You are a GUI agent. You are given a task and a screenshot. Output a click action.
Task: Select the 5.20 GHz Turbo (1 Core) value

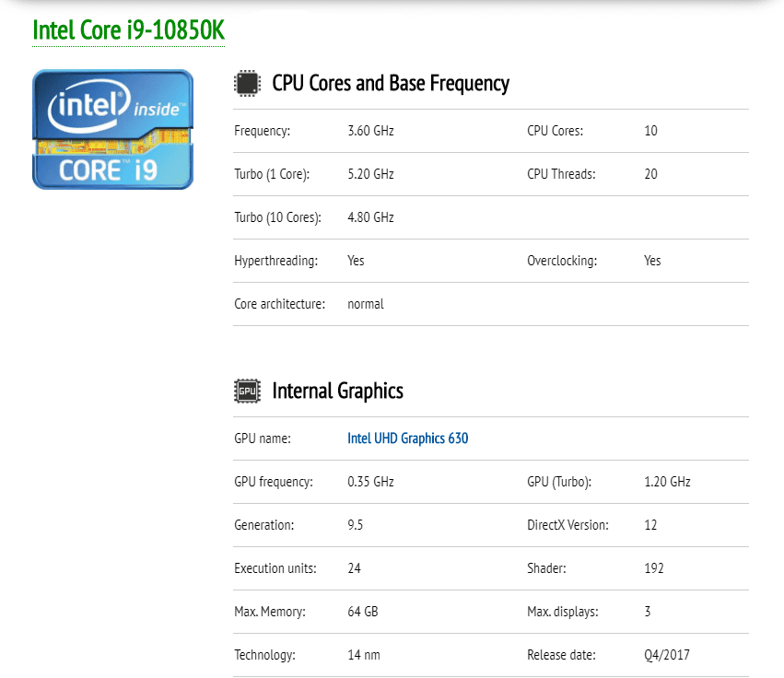coord(370,174)
